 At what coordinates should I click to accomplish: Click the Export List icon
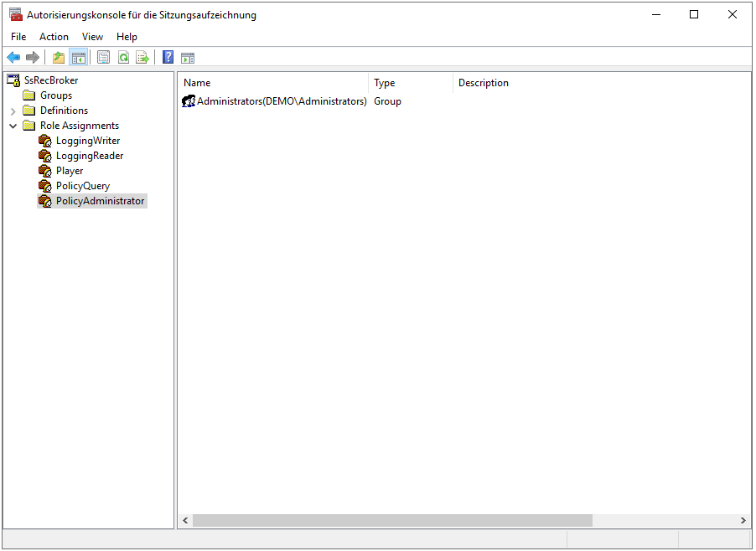point(142,57)
